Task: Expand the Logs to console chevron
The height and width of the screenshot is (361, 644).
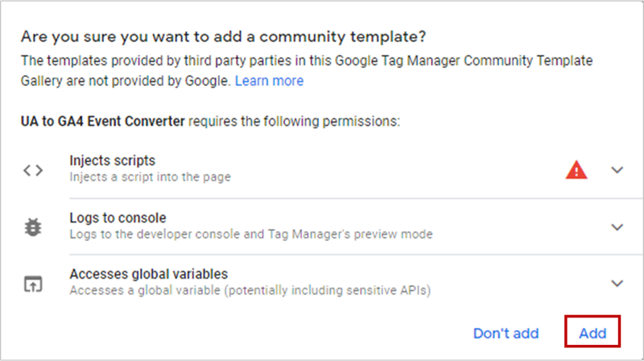Action: click(617, 227)
